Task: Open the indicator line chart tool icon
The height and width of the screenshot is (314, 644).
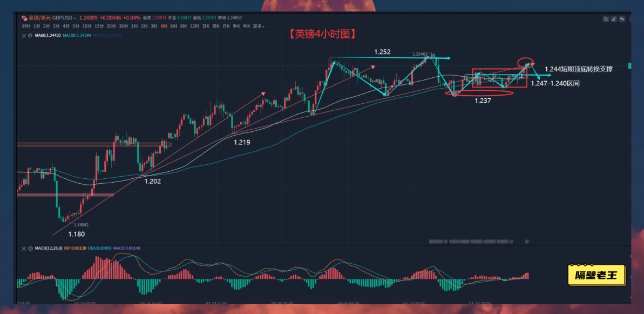Action: [606, 19]
